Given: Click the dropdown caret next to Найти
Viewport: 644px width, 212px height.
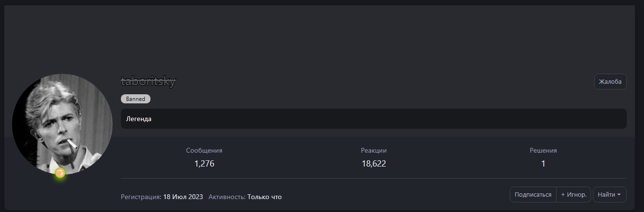Looking at the screenshot, I should click(x=619, y=195).
